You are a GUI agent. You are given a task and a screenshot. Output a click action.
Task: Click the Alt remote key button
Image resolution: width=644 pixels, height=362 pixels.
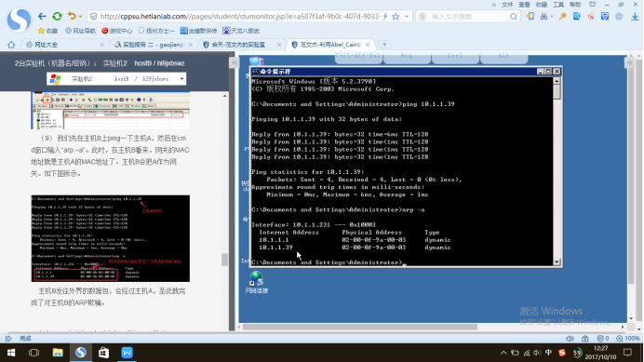pos(503,57)
